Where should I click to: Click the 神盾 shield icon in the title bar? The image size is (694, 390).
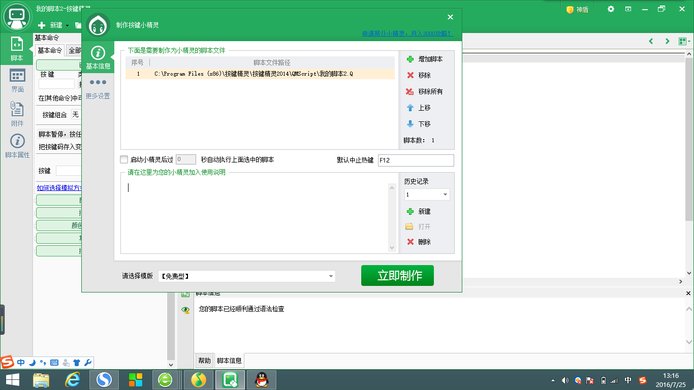570,9
